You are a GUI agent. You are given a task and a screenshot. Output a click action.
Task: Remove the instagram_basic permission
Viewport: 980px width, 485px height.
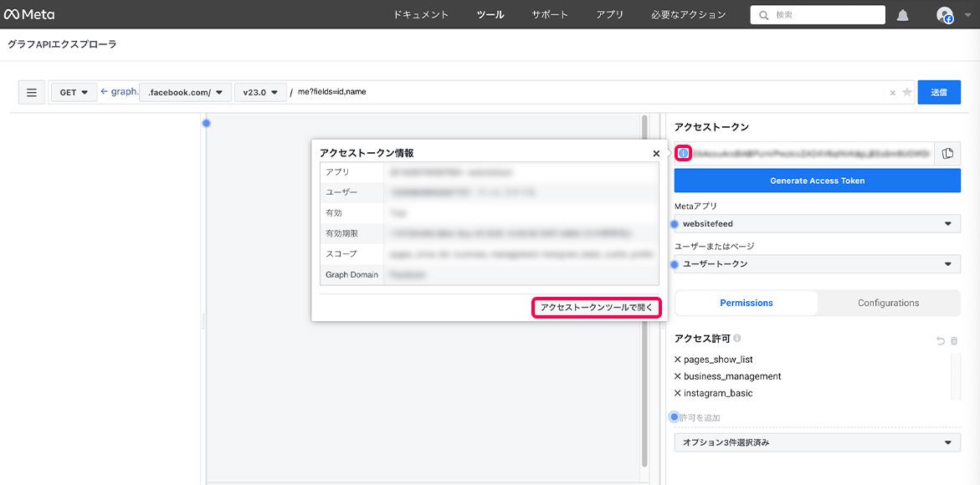678,393
